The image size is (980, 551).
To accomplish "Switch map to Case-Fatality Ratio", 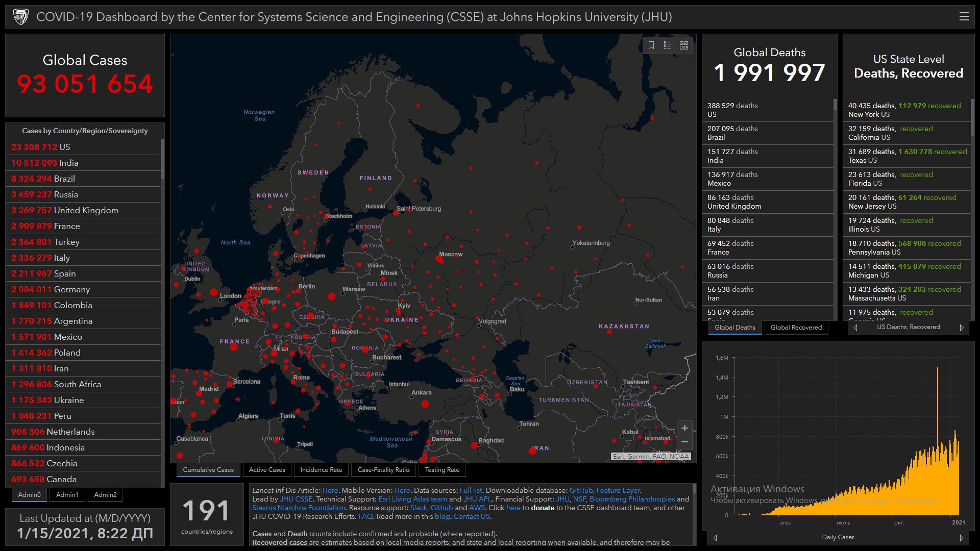I will 383,470.
